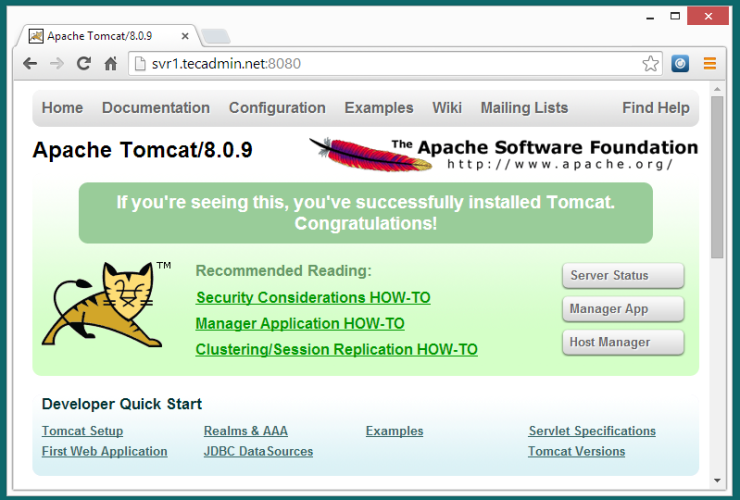Click the Apache feather logo

358,154
